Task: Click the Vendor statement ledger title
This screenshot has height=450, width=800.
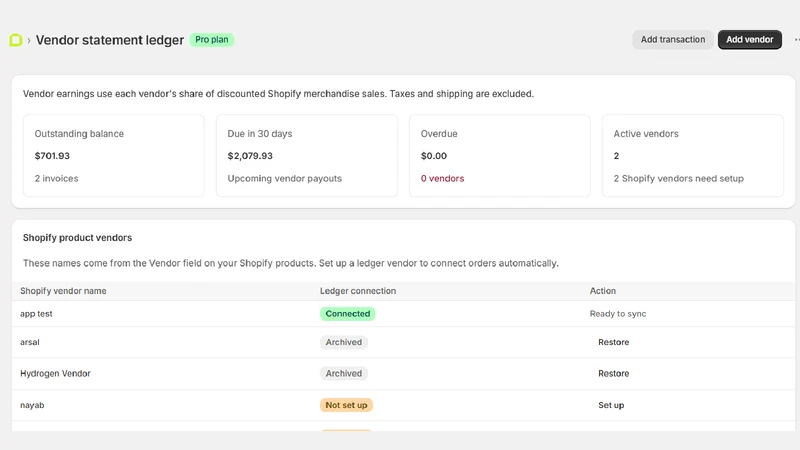Action: coord(110,40)
